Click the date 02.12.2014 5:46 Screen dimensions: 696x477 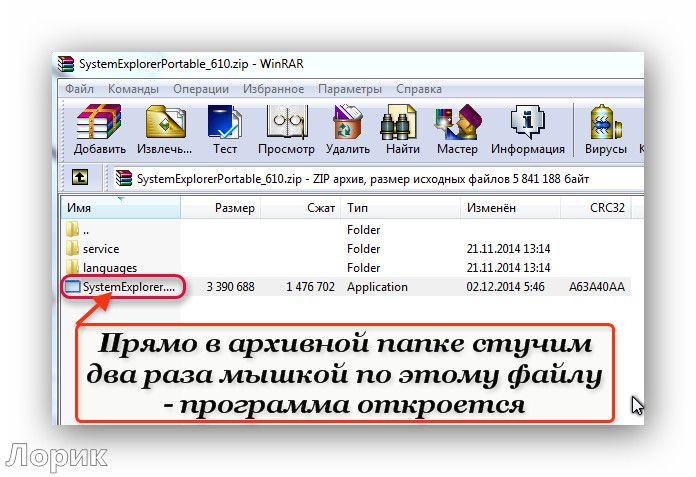point(505,287)
